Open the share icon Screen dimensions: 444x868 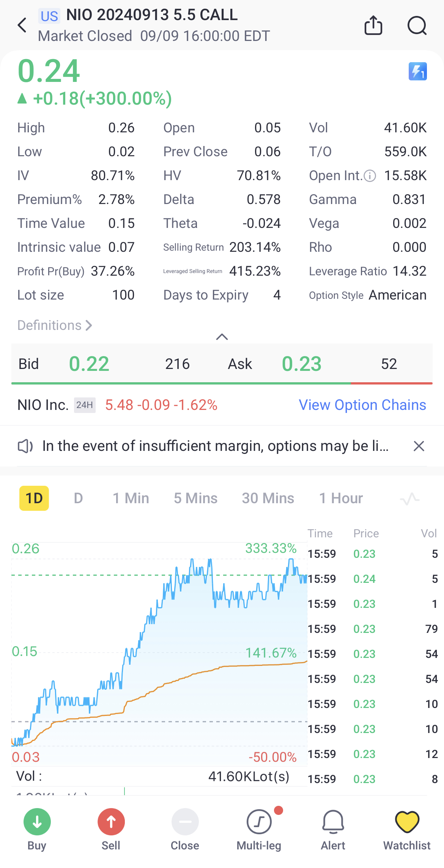click(x=373, y=25)
